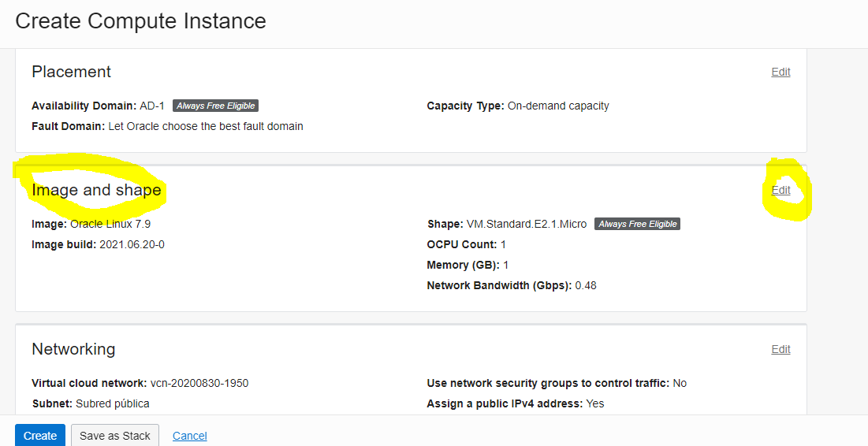This screenshot has width=868, height=446.
Task: Cancel the compute instance creation
Action: [x=190, y=436]
